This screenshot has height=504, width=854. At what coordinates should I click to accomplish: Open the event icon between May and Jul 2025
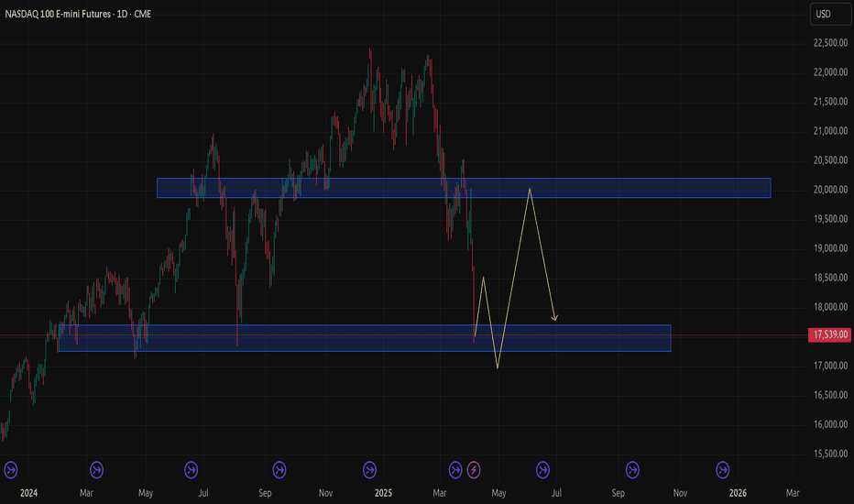pyautogui.click(x=542, y=470)
